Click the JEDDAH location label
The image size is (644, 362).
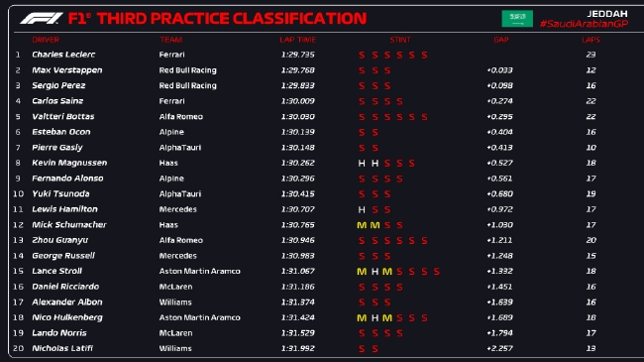[607, 14]
